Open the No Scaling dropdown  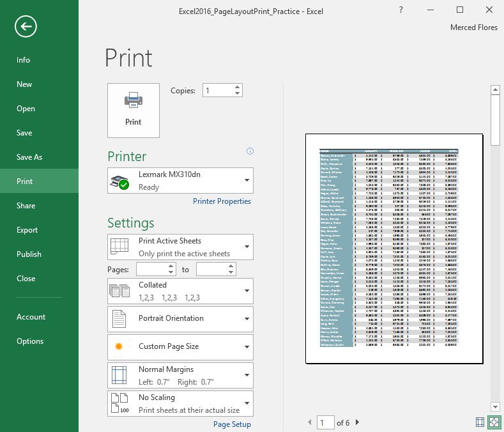[180, 404]
